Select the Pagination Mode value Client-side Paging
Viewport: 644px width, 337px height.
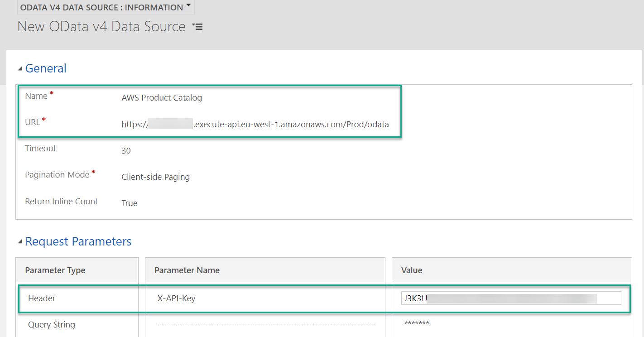155,177
